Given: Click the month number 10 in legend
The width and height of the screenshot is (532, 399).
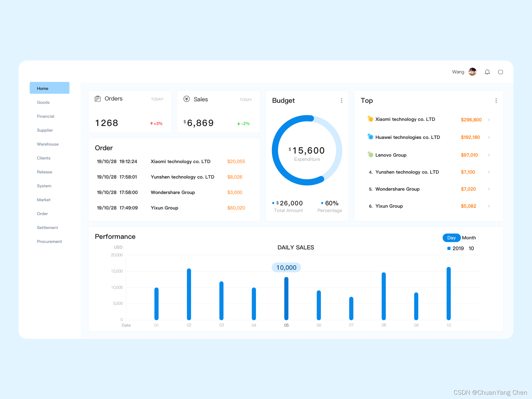Looking at the screenshot, I should pyautogui.click(x=471, y=248).
